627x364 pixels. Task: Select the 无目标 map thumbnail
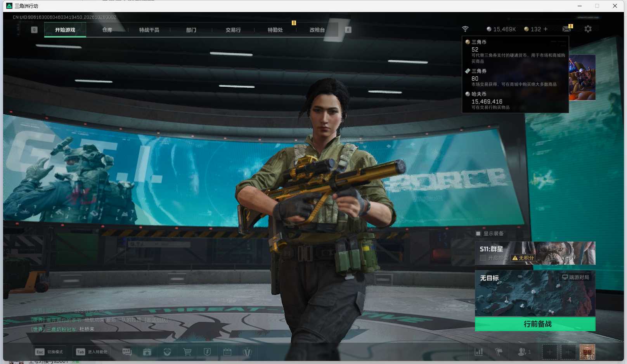click(x=535, y=293)
